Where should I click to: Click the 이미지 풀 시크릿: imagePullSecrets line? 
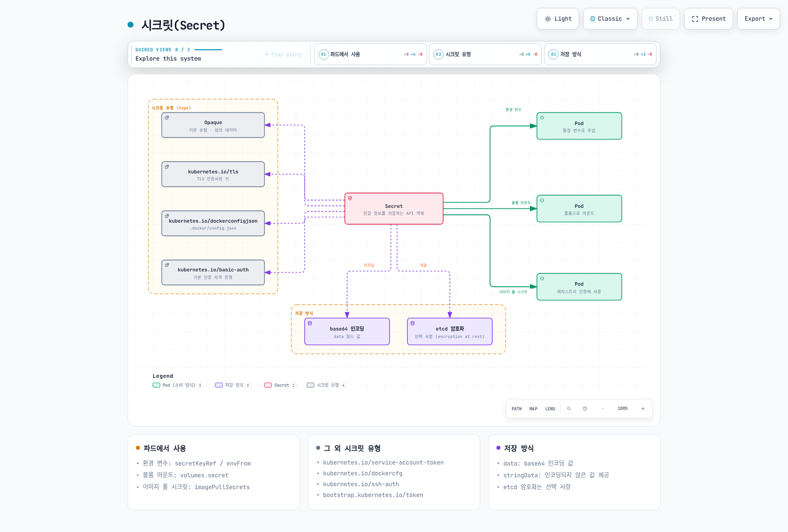pos(196,487)
